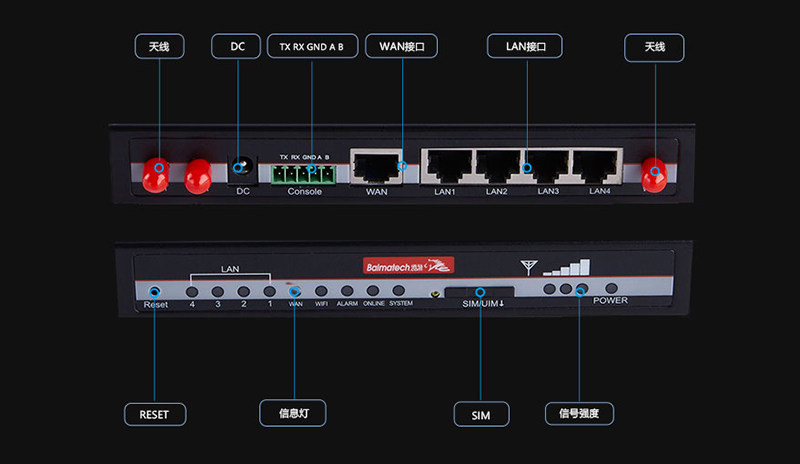The image size is (800, 464).
Task: Click the printed LAN2 text
Action: 496,191
